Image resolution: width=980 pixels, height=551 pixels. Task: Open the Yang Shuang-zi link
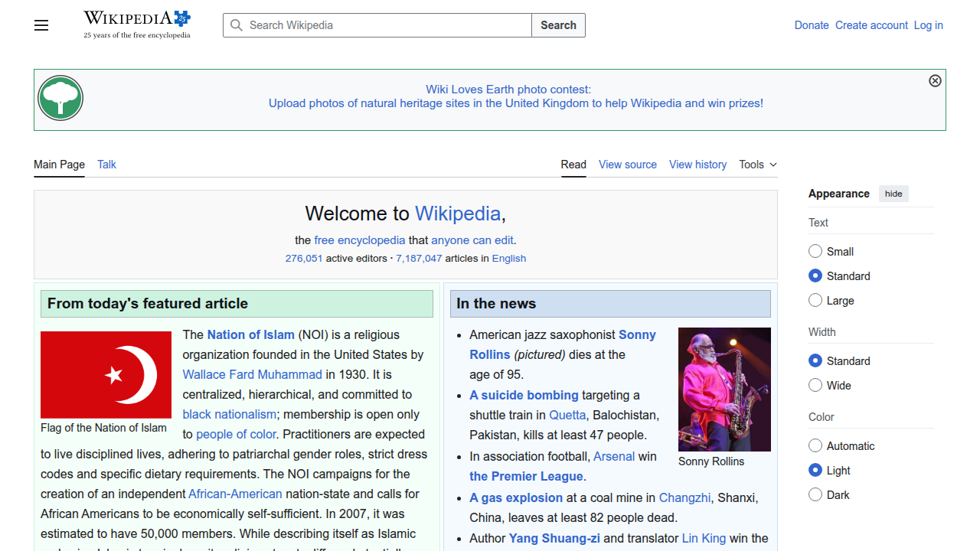[554, 538]
